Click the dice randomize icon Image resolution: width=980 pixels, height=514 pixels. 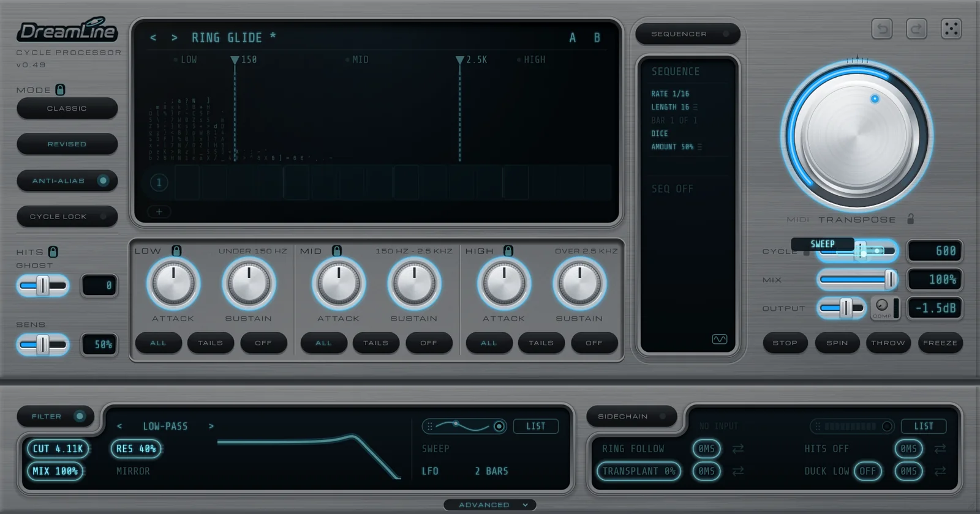tap(951, 29)
